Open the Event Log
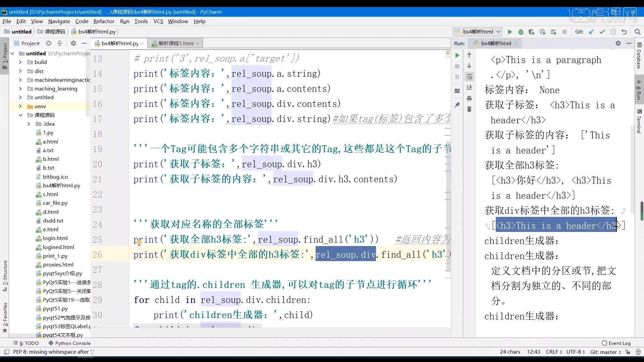The image size is (644, 362). click(x=616, y=343)
